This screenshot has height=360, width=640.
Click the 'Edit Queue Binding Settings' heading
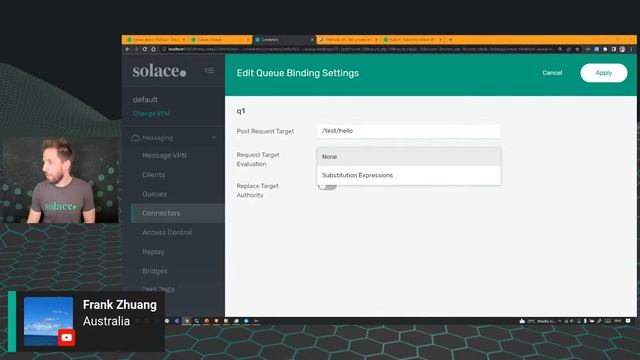pos(298,73)
